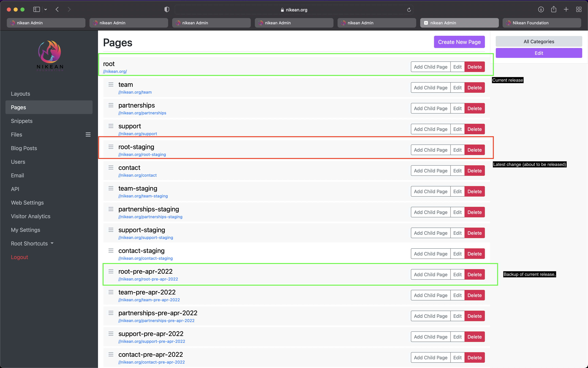Switch to second nikean Admin tab

[129, 23]
